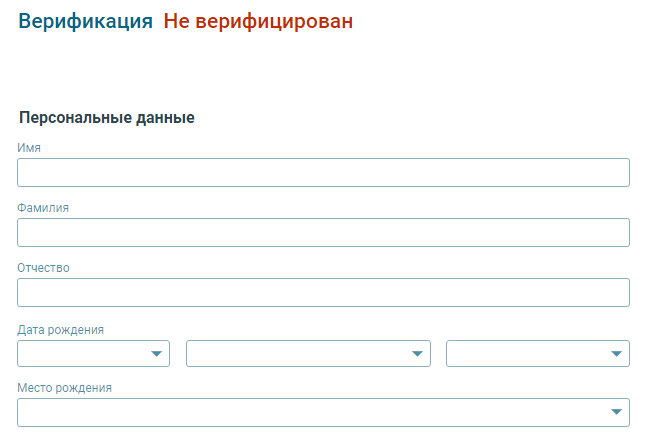The image size is (655, 444).
Task: Focus the Отчество text field
Action: (x=323, y=292)
